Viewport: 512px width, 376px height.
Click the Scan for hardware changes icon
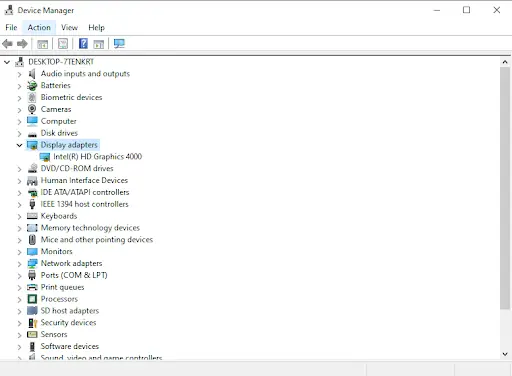(119, 44)
